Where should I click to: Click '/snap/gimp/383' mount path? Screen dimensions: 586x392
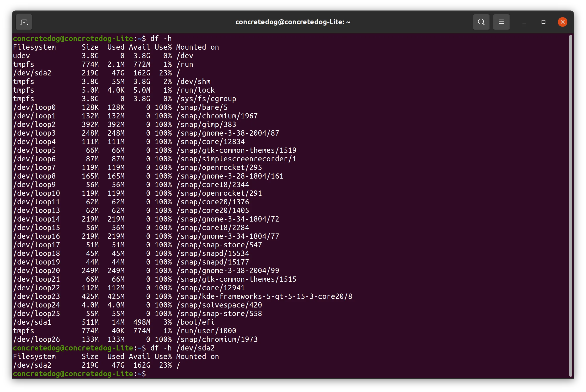[206, 125]
